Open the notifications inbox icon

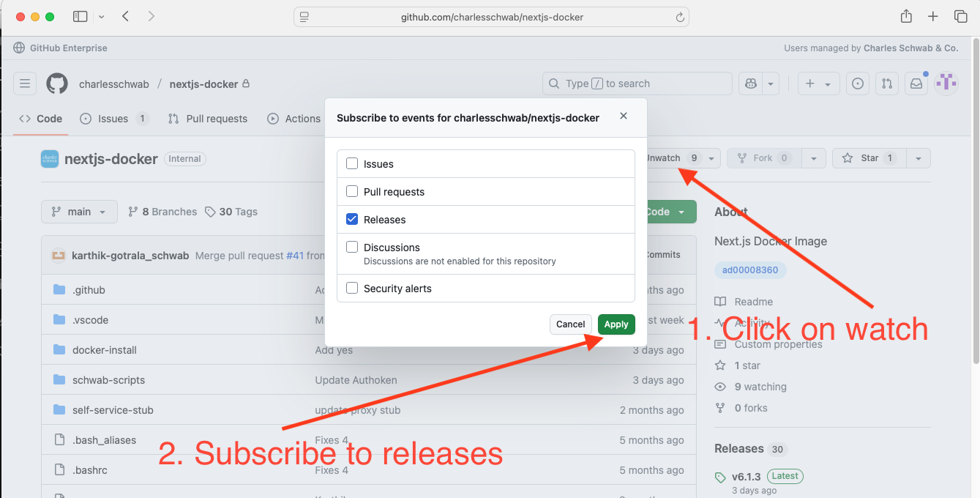pyautogui.click(x=916, y=83)
